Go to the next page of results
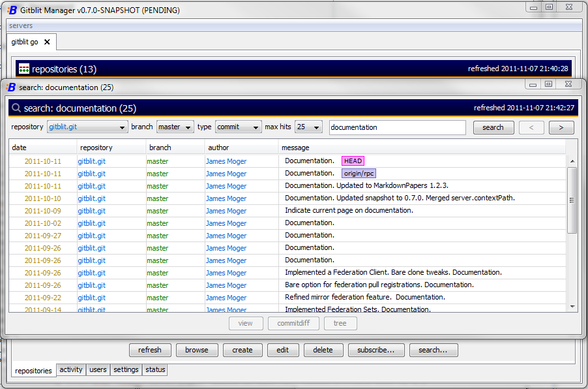 tap(561, 127)
